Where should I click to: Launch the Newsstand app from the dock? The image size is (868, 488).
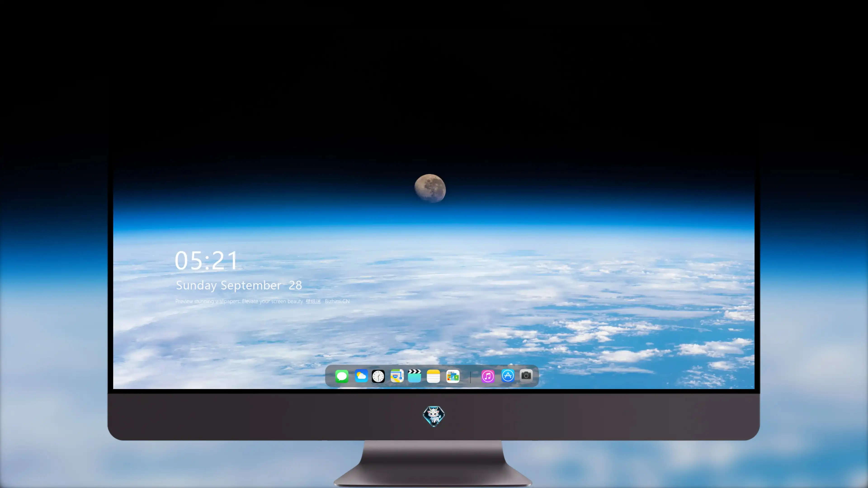(453, 376)
